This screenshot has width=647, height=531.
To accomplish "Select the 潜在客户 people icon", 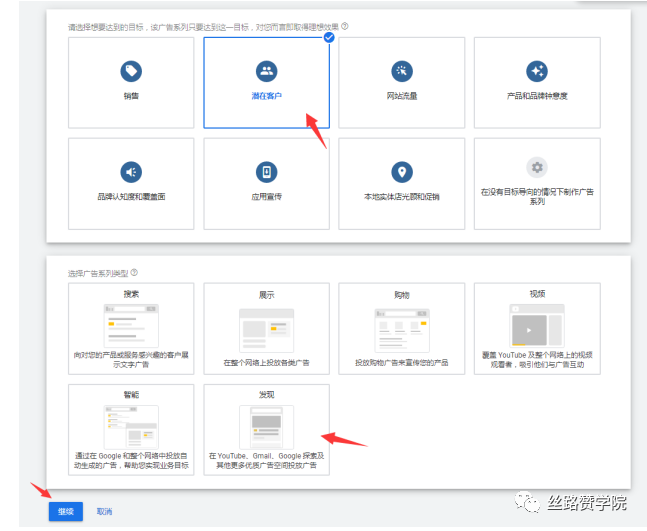I will tap(267, 71).
